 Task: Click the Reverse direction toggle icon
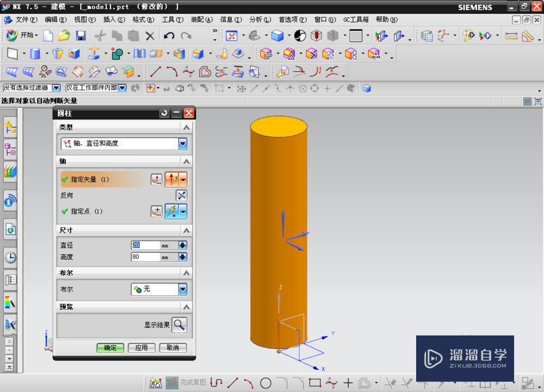point(182,196)
